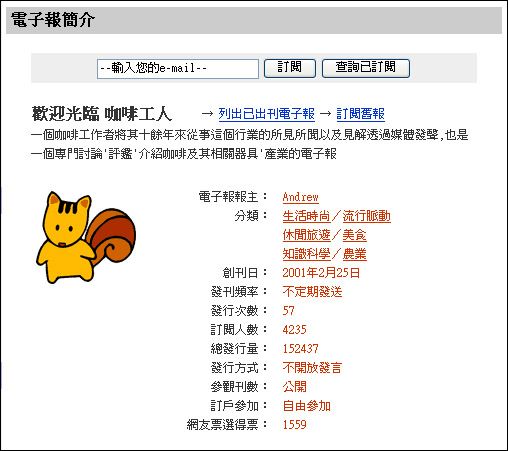Click the e-mail input field
Viewport: 508px width, 451px height.
(x=178, y=69)
